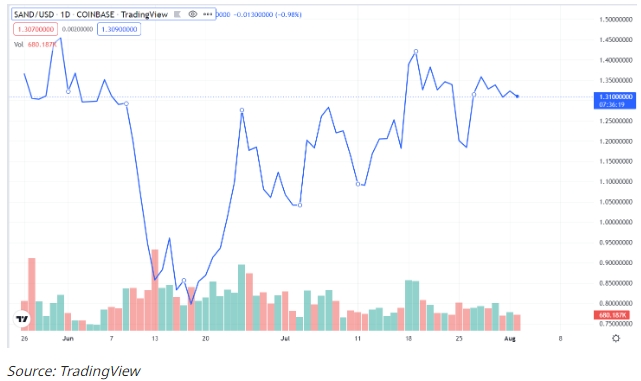Click the red sell price box 1.30700000
This screenshot has height=381, width=641.
(36, 29)
